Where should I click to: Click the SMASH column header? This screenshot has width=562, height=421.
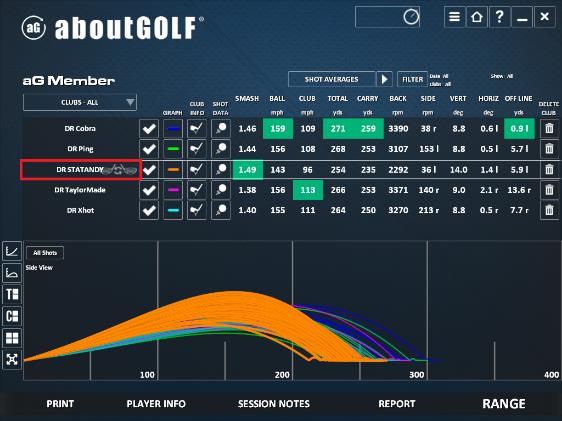tap(247, 99)
